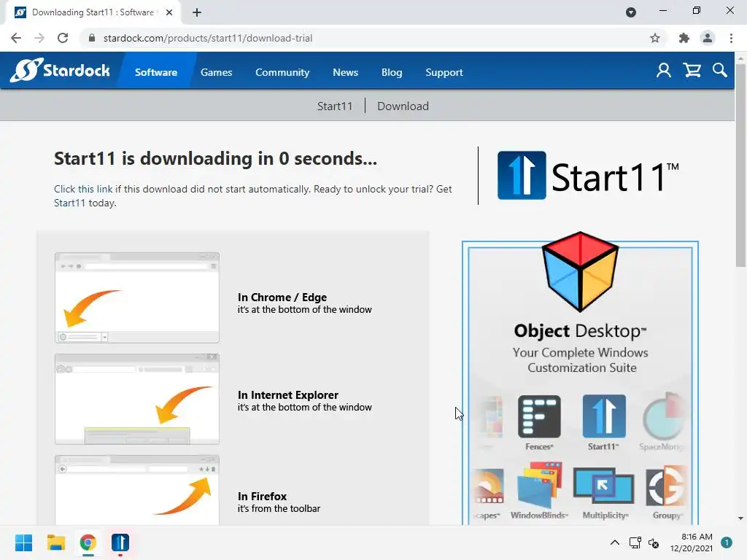The width and height of the screenshot is (747, 560).
Task: Click the page vertical scrollbar thumb
Action: pos(740,166)
